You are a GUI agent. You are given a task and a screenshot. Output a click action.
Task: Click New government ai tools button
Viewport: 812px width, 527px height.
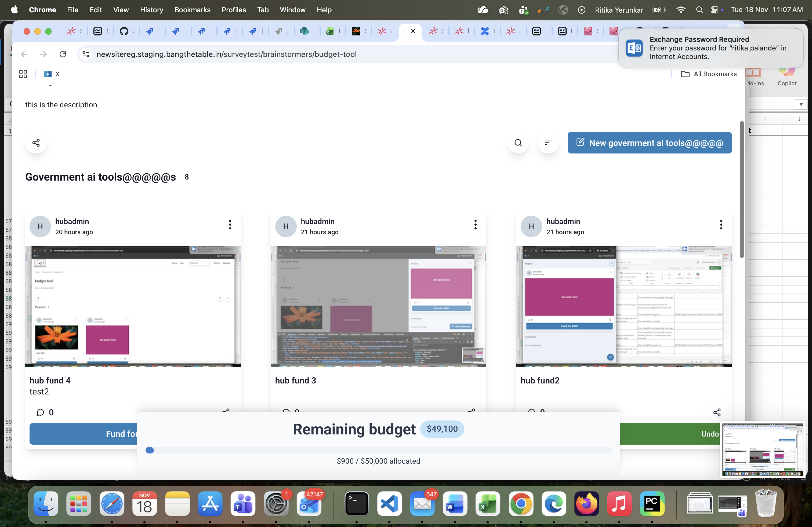coord(649,143)
